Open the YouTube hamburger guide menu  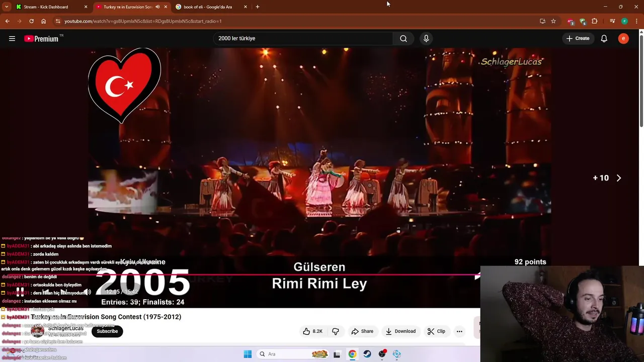12,38
